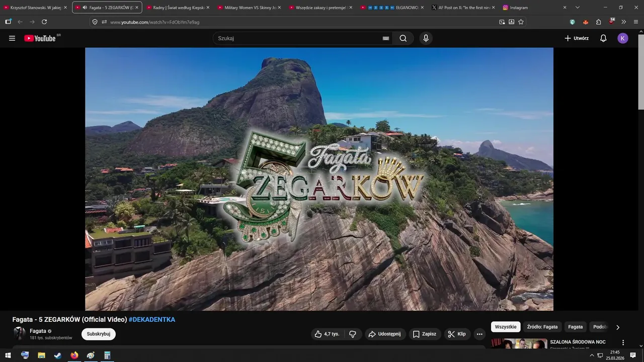The height and width of the screenshot is (362, 644).
Task: Open the site shield tracking protection icon
Action: click(x=95, y=22)
